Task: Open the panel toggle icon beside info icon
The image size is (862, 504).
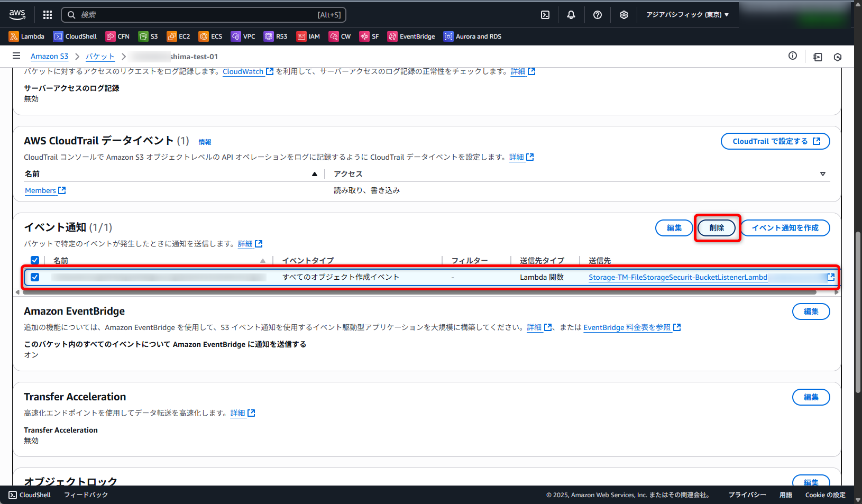Action: (x=818, y=57)
